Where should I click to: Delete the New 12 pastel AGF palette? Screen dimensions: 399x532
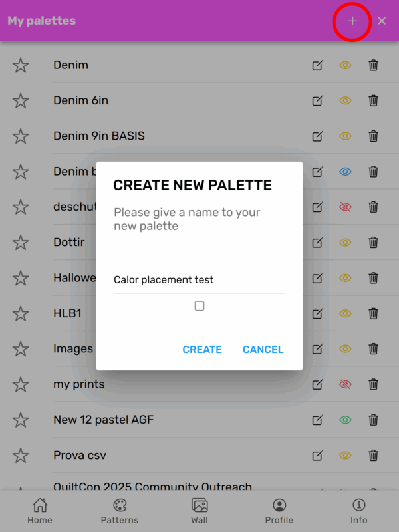(374, 420)
